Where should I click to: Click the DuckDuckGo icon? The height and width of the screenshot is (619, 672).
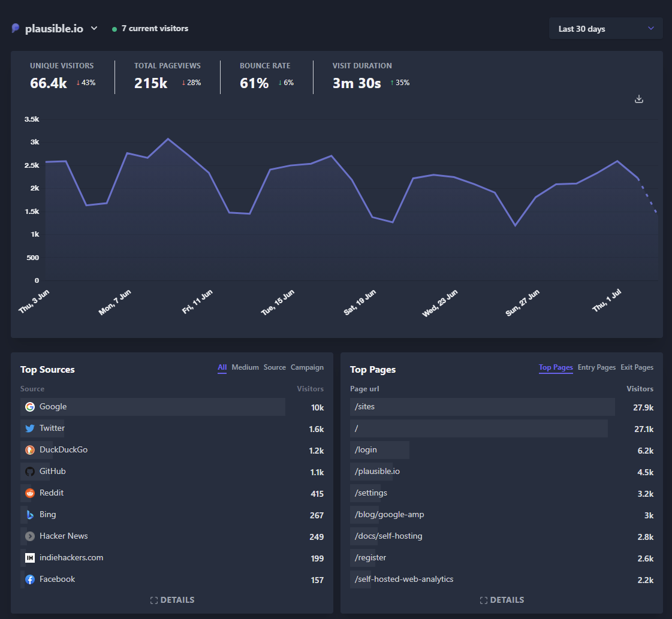pyautogui.click(x=29, y=449)
